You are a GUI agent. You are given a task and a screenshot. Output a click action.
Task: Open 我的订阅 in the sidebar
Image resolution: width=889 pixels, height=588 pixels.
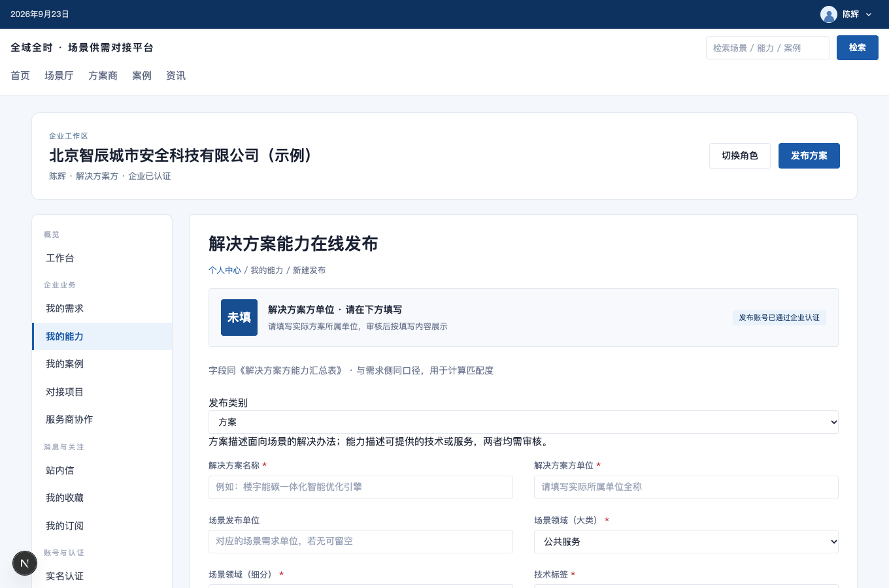pyautogui.click(x=102, y=526)
